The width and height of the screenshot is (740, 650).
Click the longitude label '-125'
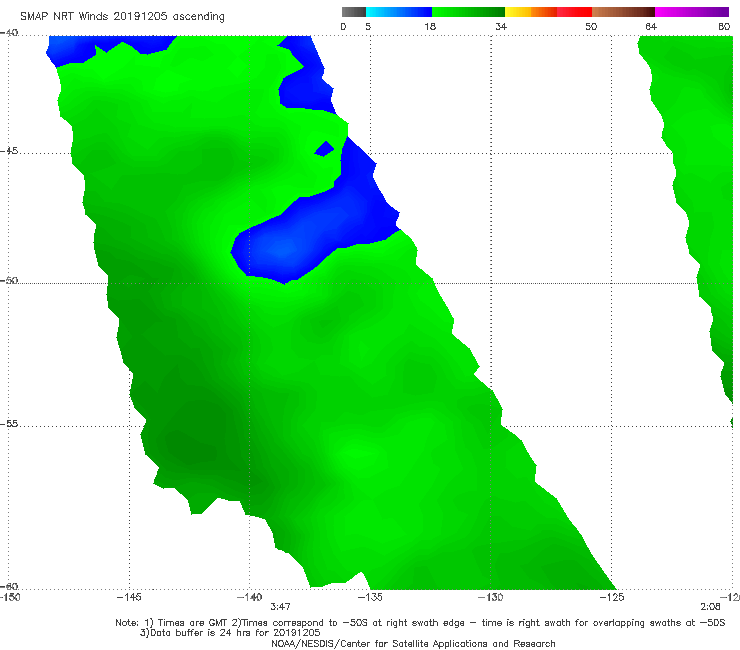pyautogui.click(x=612, y=597)
